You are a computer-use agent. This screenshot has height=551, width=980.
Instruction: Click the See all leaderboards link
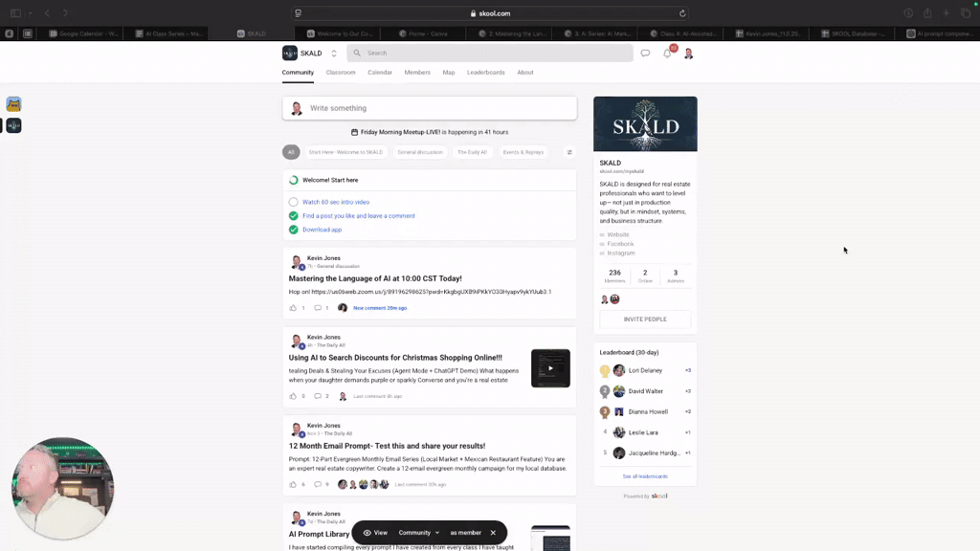coord(645,476)
